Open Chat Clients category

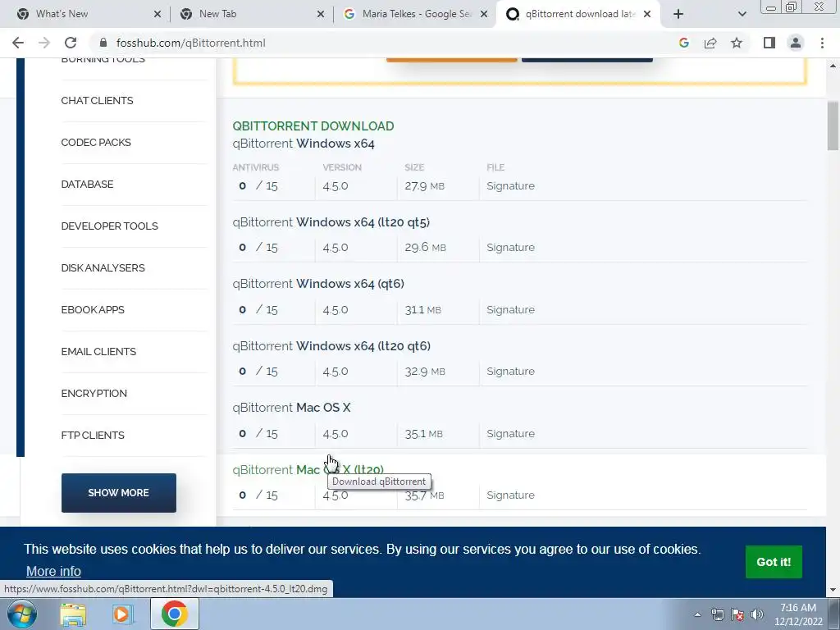coord(97,101)
